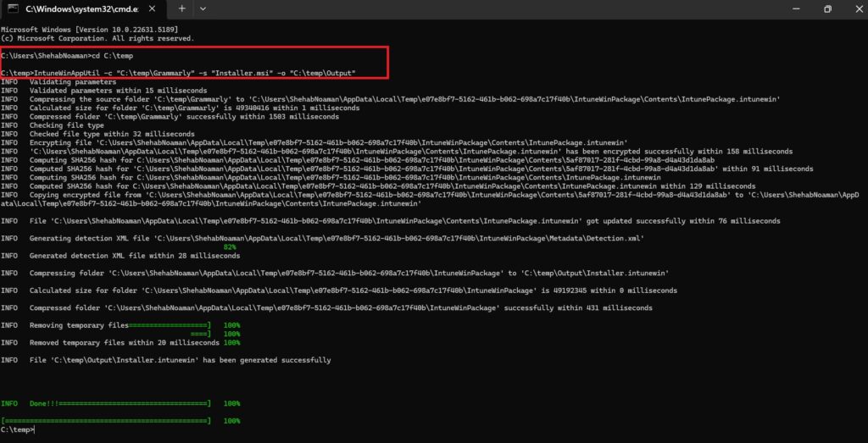Click the 'Generating detection XML file' line
Screen dimensions: 868x443
pos(323,238)
